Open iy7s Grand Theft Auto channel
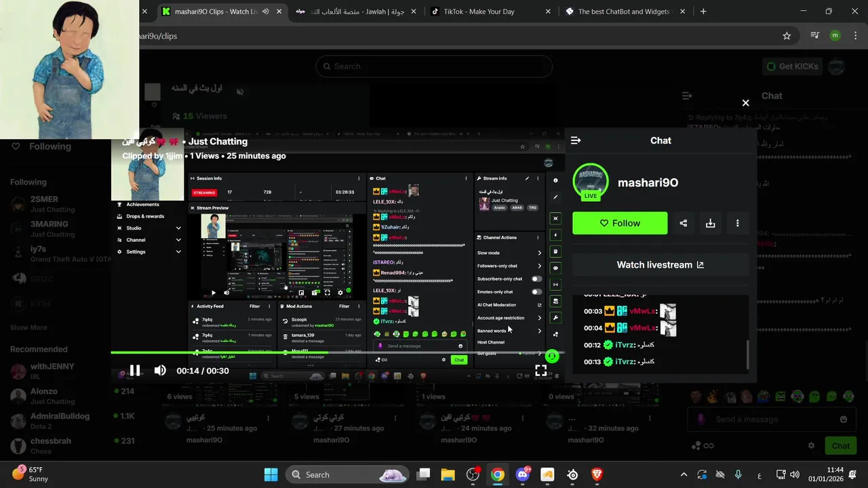Screen dimensions: 868x488 click(x=56, y=253)
